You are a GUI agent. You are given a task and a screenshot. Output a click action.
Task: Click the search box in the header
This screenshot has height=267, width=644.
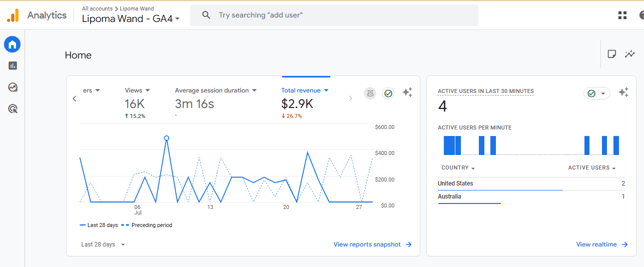(334, 15)
